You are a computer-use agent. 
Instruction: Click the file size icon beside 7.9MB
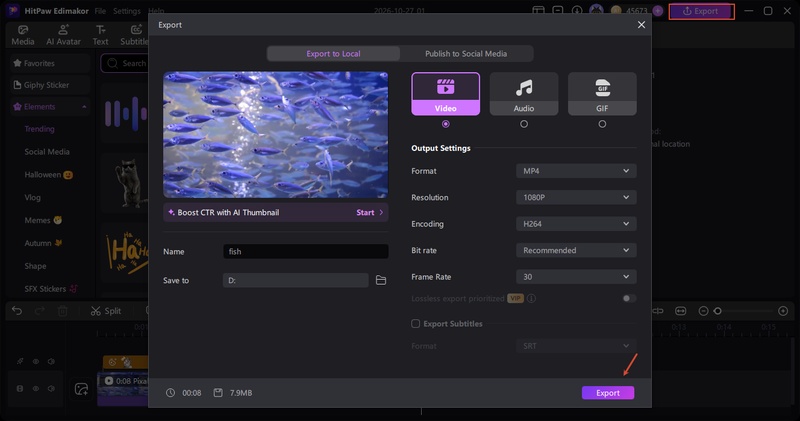(x=218, y=393)
